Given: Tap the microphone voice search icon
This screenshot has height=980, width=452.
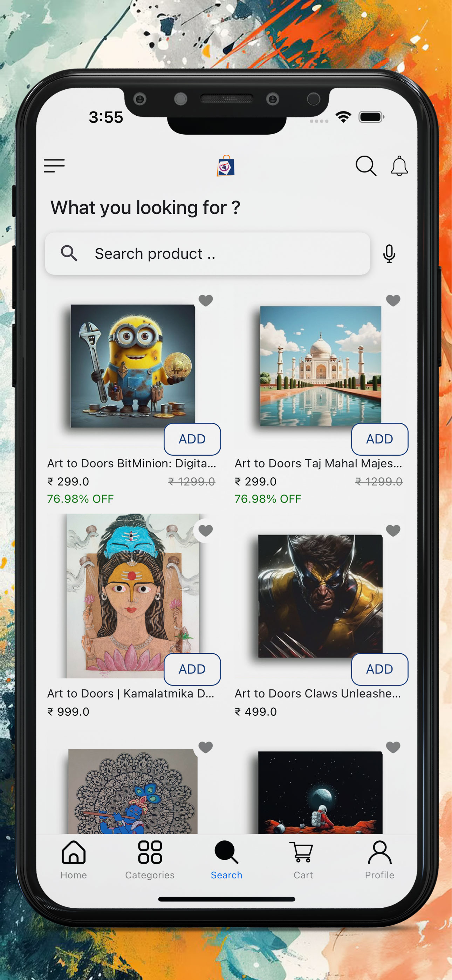Looking at the screenshot, I should click(389, 254).
